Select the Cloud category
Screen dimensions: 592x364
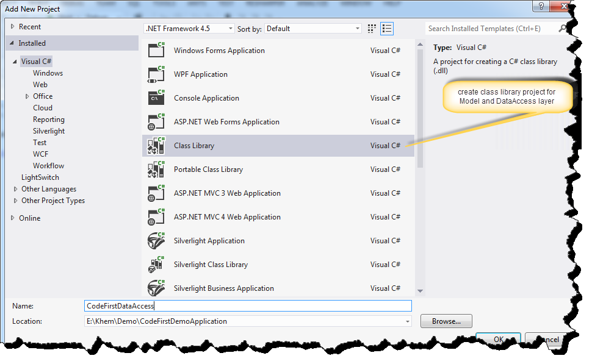[x=43, y=108]
